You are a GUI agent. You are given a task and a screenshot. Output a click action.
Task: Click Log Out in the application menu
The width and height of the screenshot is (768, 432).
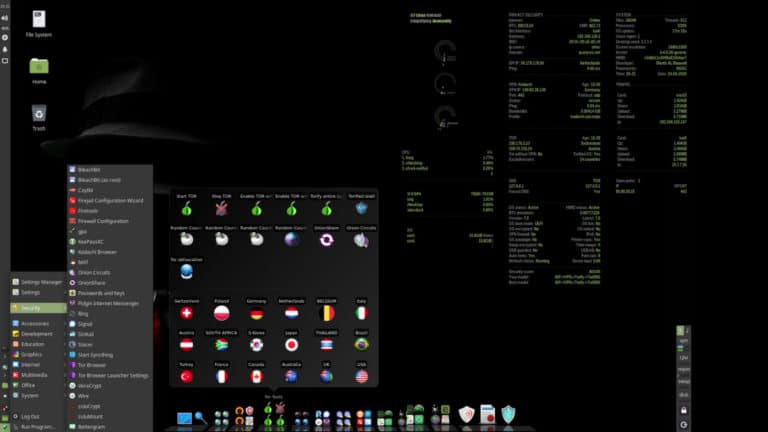tap(30, 416)
